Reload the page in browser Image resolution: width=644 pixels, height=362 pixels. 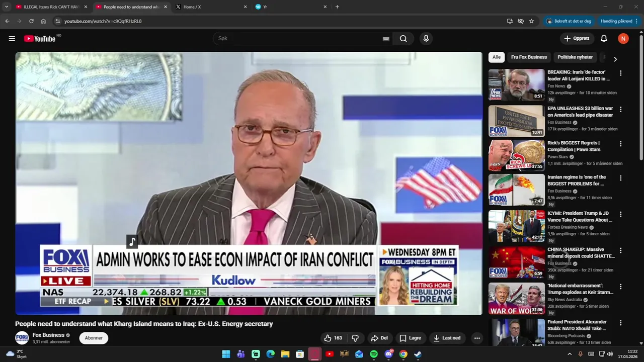[31, 21]
